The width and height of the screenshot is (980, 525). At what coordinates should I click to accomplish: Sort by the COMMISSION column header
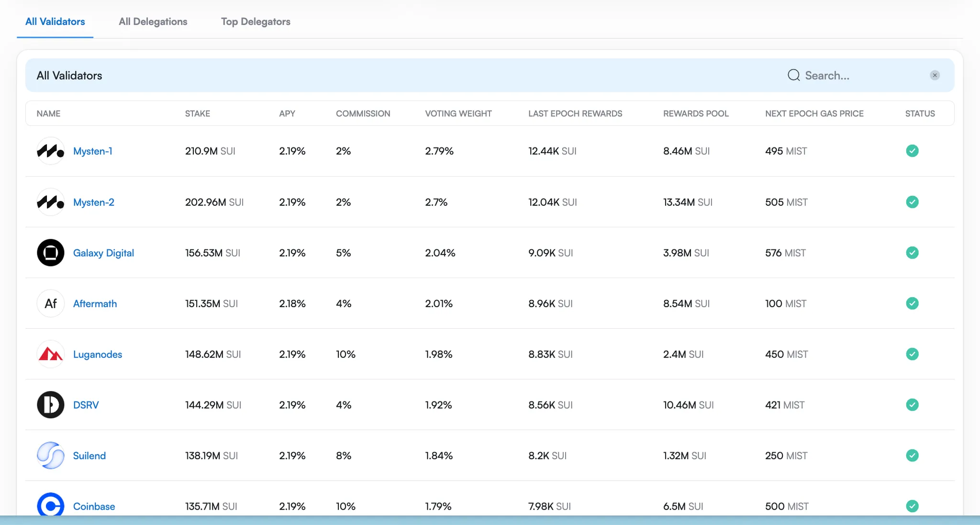363,113
